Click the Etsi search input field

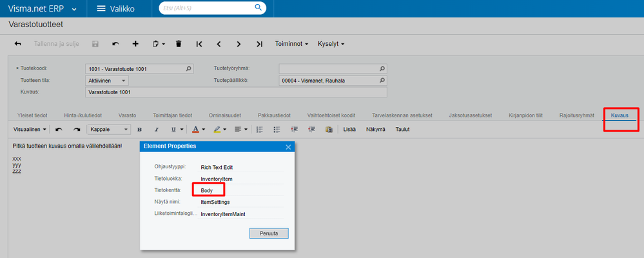tap(208, 7)
